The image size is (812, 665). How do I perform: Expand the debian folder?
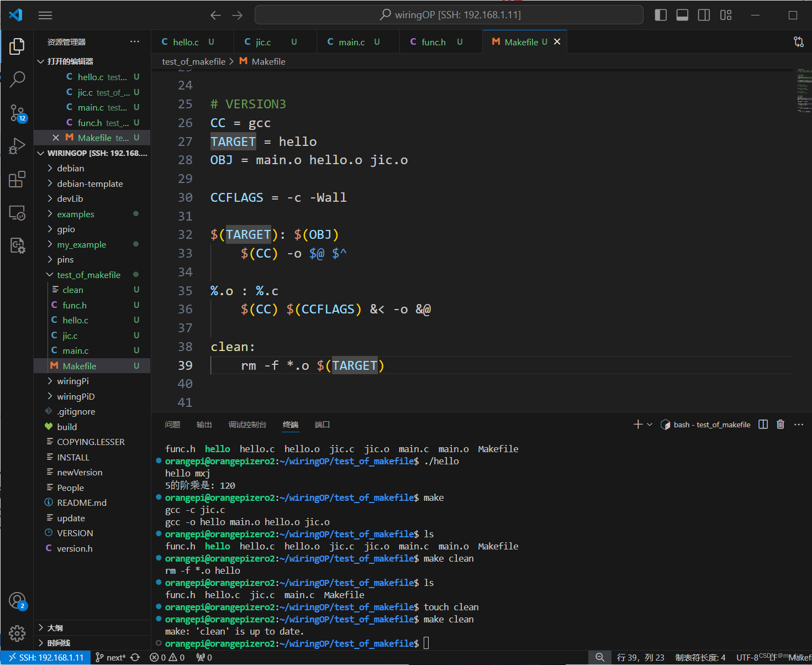coord(92,168)
